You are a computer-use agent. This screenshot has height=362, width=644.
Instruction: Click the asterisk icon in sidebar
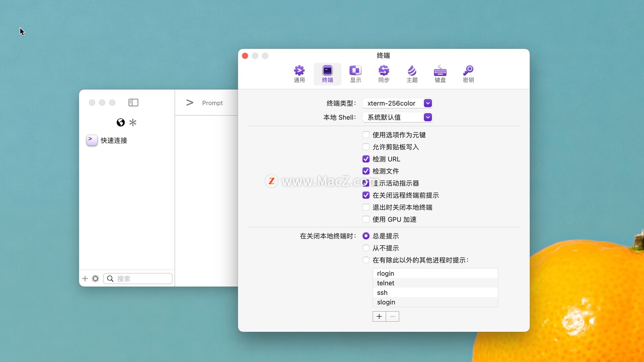point(133,123)
